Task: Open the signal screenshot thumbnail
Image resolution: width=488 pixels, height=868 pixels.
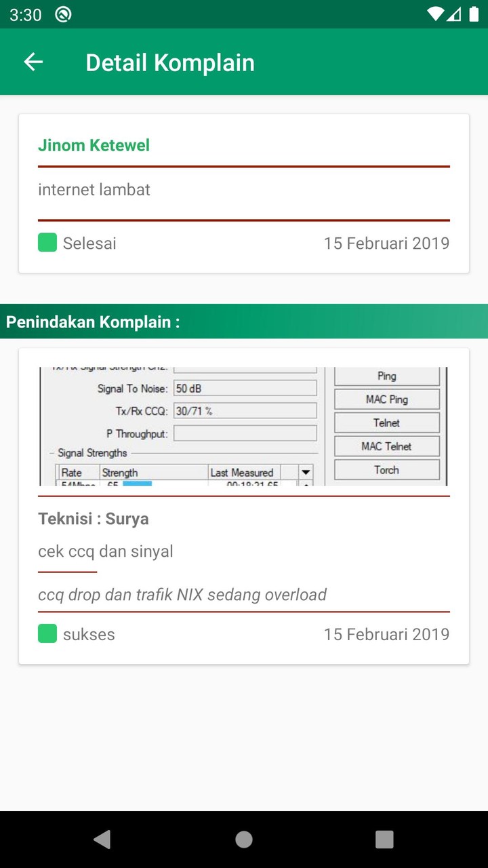Action: [244, 427]
